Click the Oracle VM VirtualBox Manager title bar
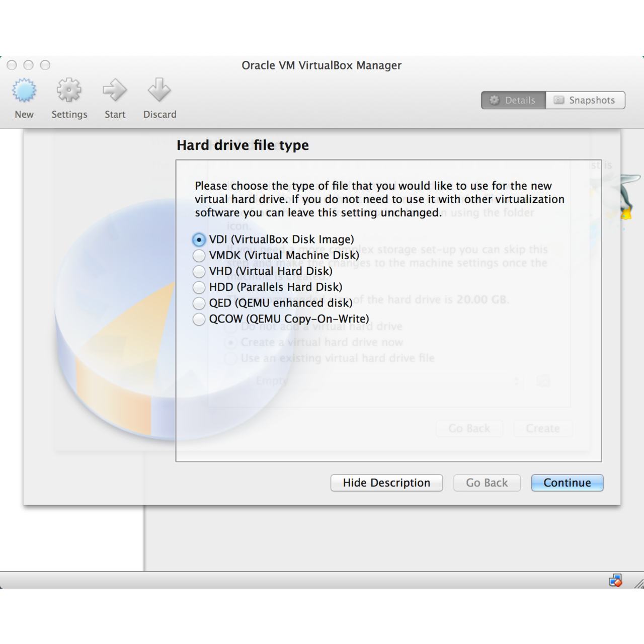 pos(321,65)
